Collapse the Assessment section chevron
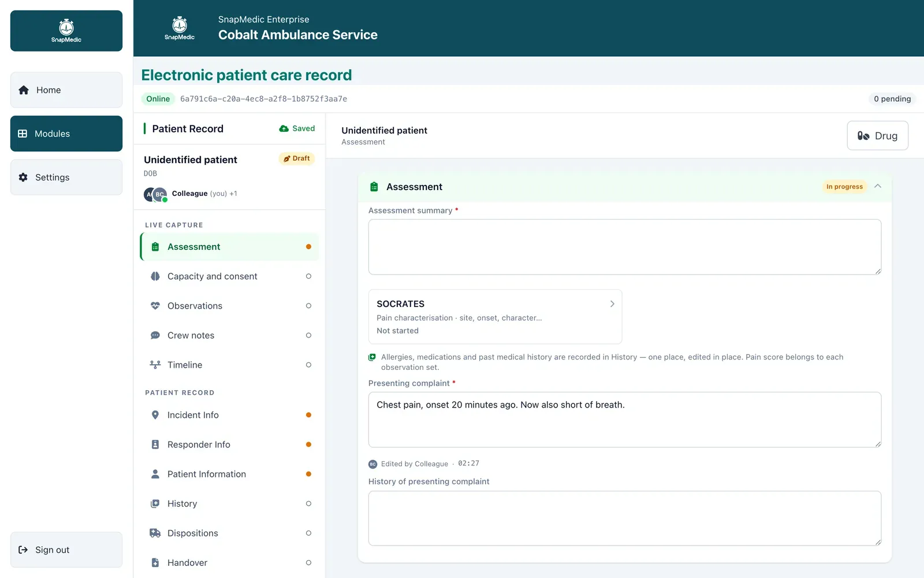 [x=878, y=186]
